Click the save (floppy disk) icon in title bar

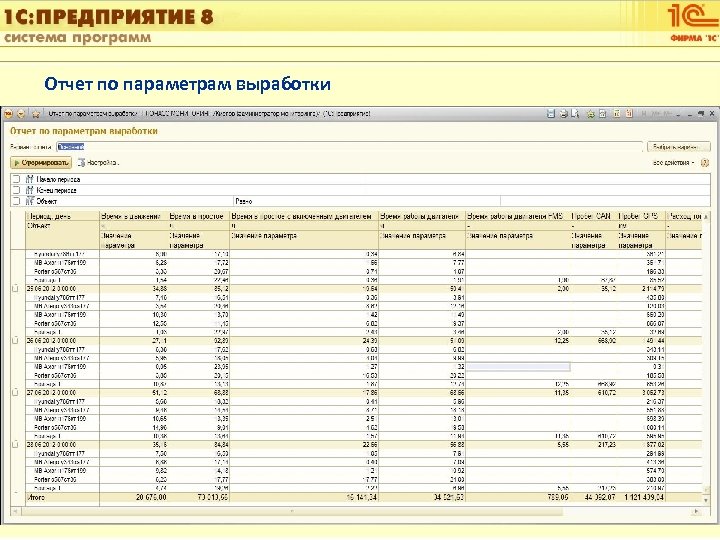pos(551,113)
